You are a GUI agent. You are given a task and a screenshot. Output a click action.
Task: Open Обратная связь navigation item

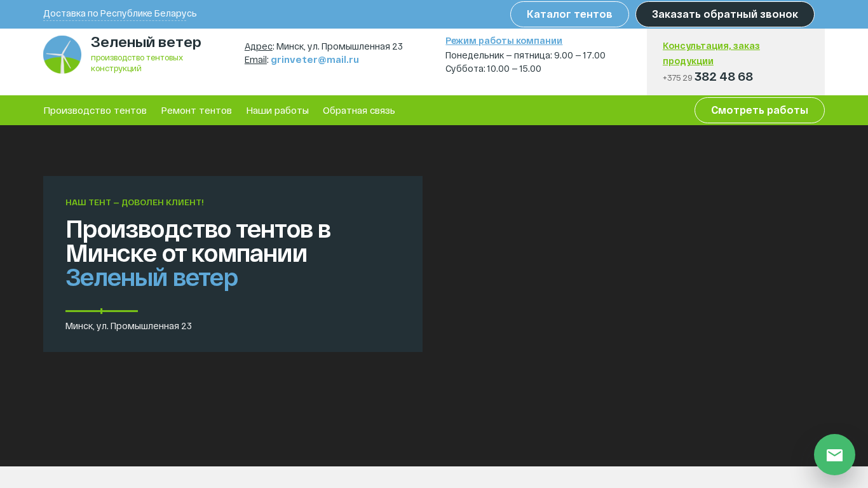tap(358, 111)
